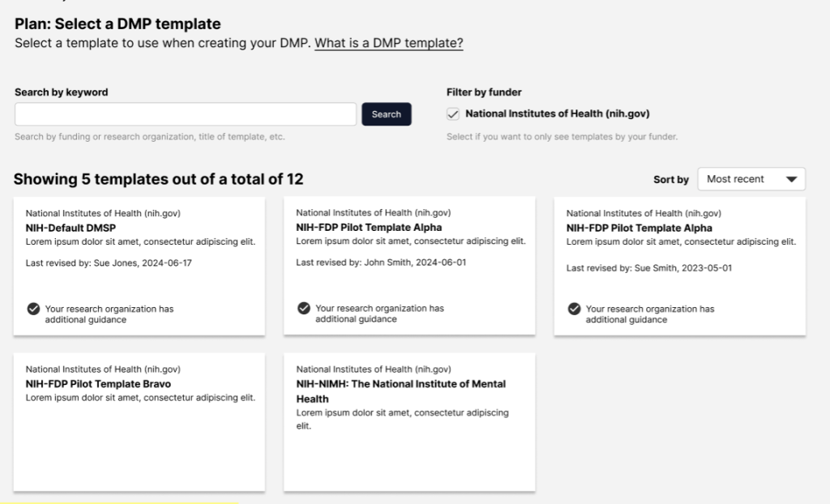Click checkmark badge on John Smith's Alpha template

pyautogui.click(x=304, y=308)
